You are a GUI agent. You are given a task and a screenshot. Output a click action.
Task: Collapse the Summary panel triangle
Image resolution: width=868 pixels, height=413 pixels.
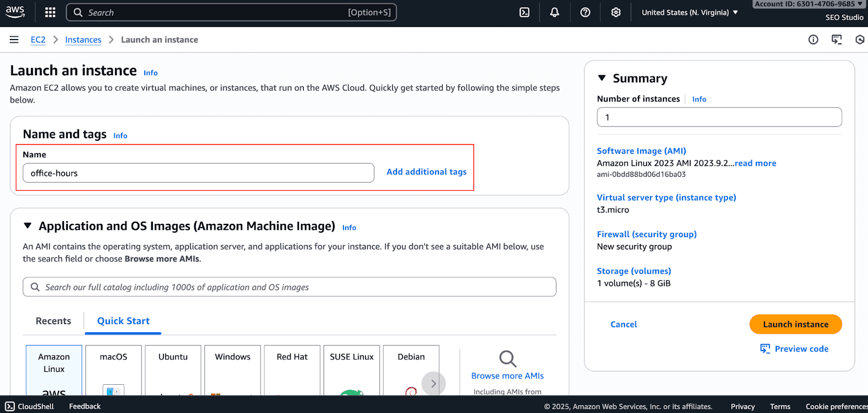[x=602, y=78]
